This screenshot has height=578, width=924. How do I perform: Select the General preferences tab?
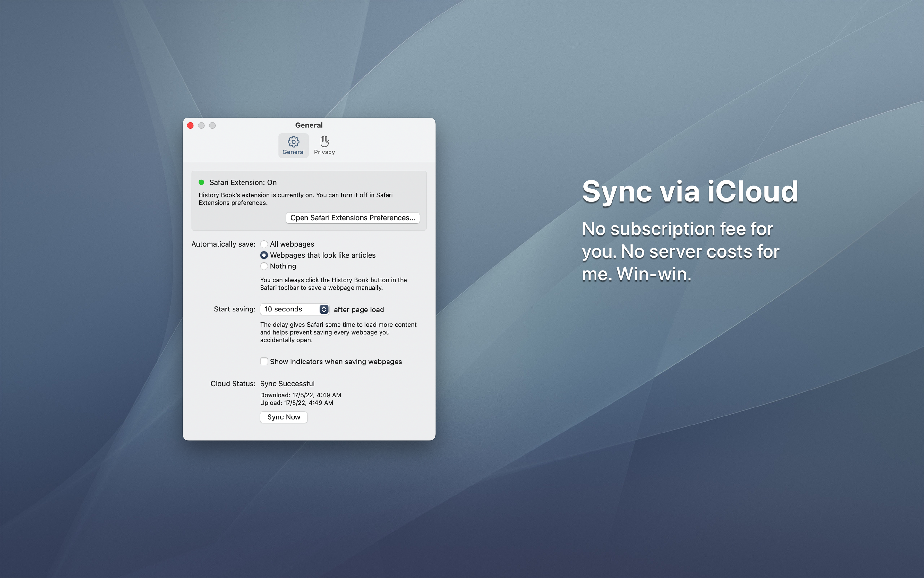pos(293,145)
